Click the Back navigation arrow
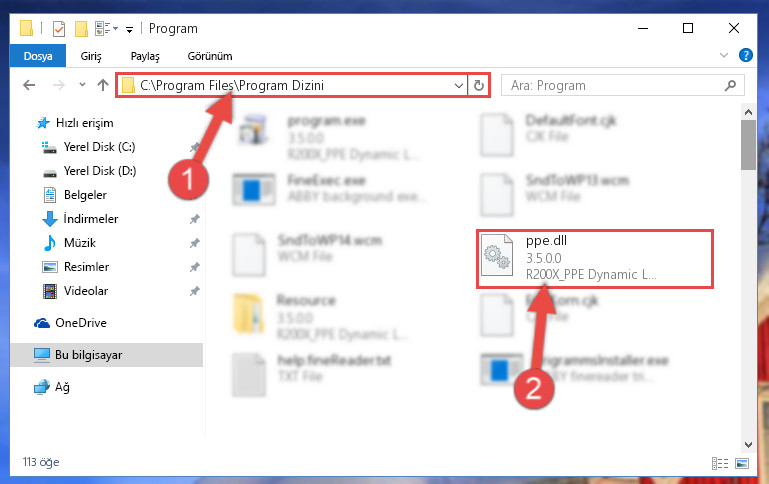The height and width of the screenshot is (484, 769). [x=29, y=85]
